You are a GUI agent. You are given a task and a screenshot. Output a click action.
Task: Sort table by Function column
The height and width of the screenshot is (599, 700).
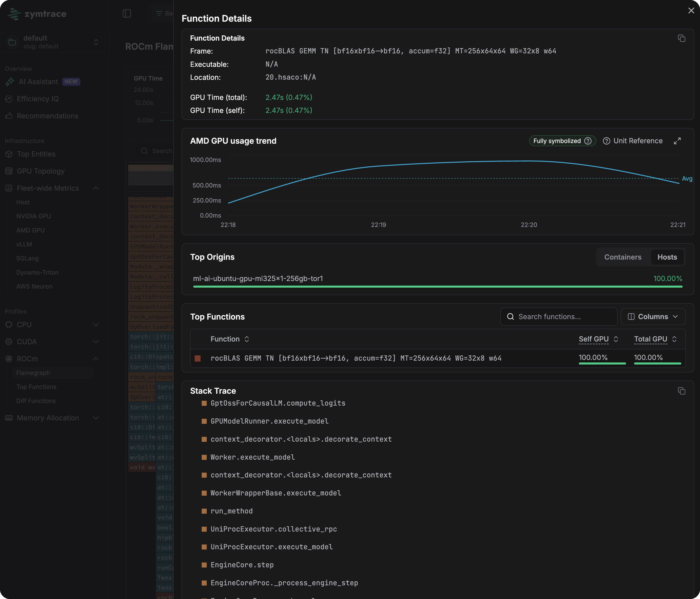[x=230, y=339]
